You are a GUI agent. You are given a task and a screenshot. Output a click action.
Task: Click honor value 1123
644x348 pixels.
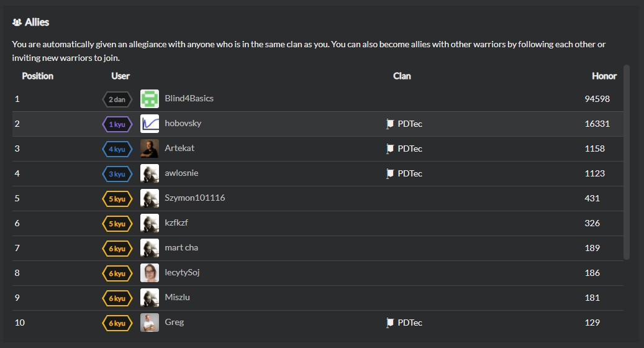tap(595, 173)
